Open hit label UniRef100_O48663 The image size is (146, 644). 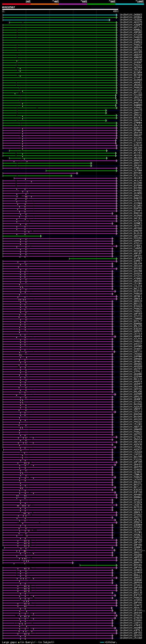tap(131, 15)
